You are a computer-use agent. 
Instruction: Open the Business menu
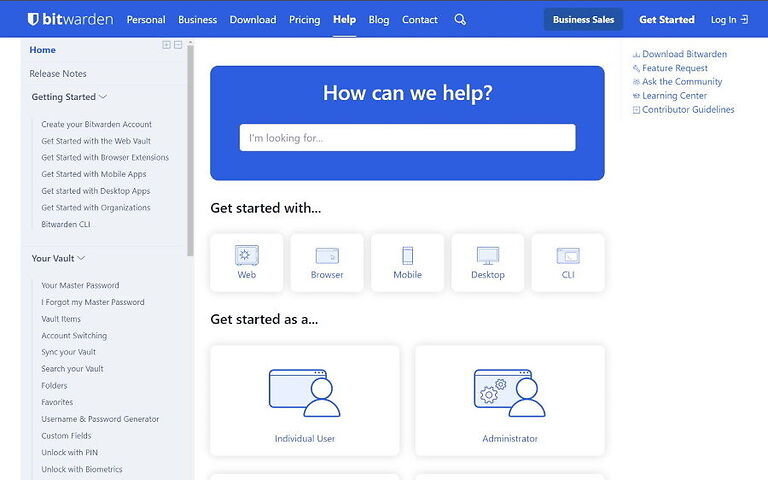point(197,20)
